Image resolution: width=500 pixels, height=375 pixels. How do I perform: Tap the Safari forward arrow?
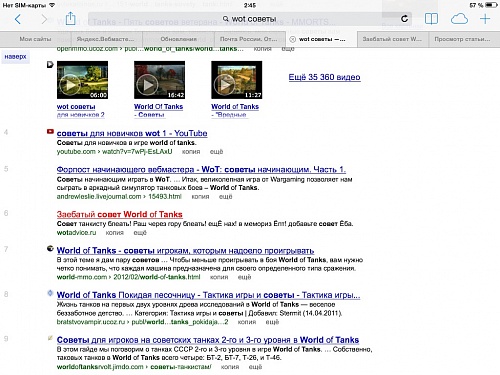[x=44, y=19]
